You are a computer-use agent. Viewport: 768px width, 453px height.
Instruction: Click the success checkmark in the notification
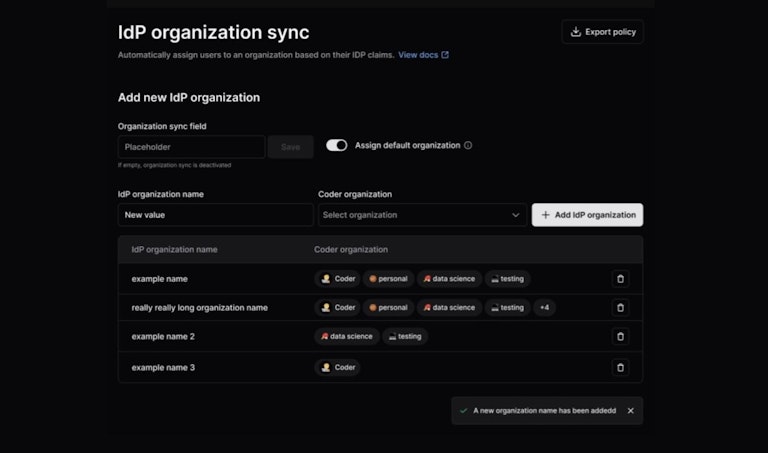463,411
